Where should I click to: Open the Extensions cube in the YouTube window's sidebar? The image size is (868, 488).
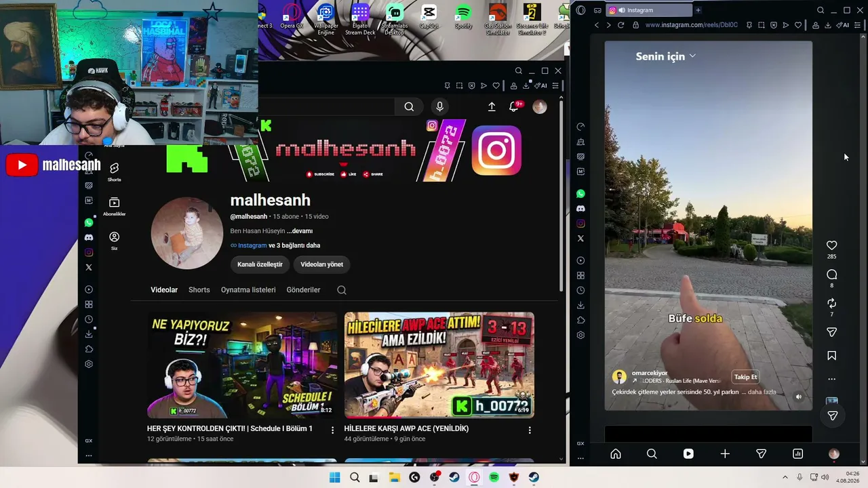89,349
